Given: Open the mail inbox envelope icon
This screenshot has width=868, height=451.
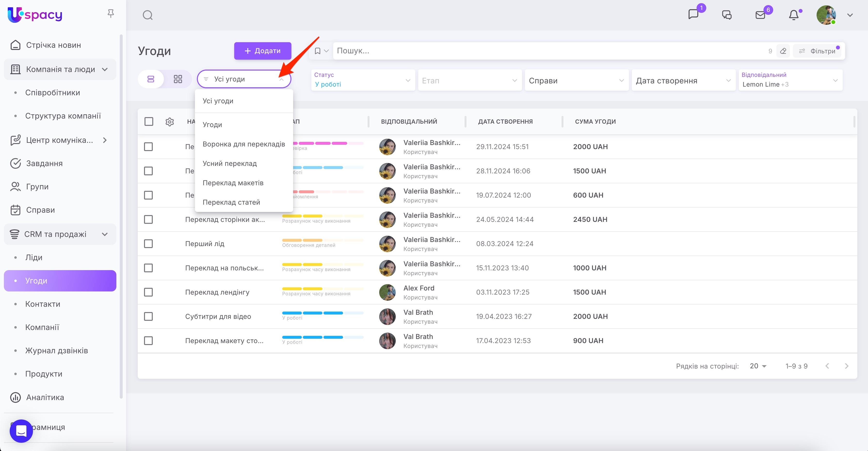Looking at the screenshot, I should pyautogui.click(x=760, y=15).
